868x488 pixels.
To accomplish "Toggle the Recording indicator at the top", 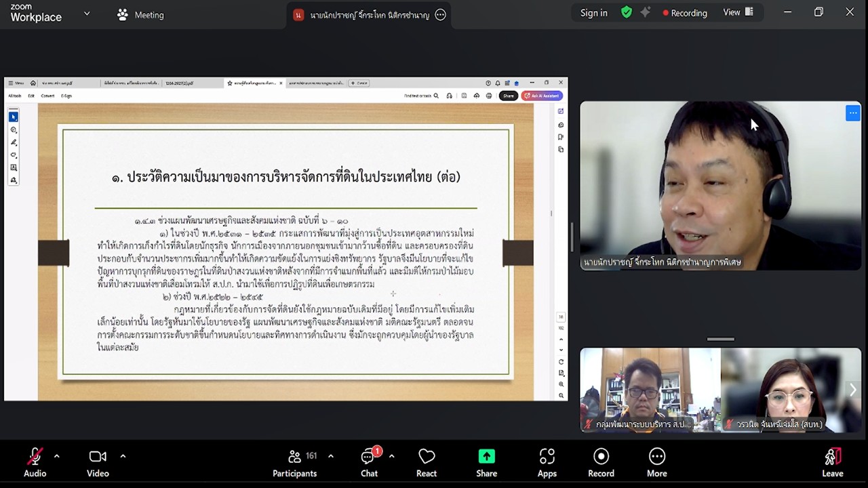I will click(x=685, y=12).
